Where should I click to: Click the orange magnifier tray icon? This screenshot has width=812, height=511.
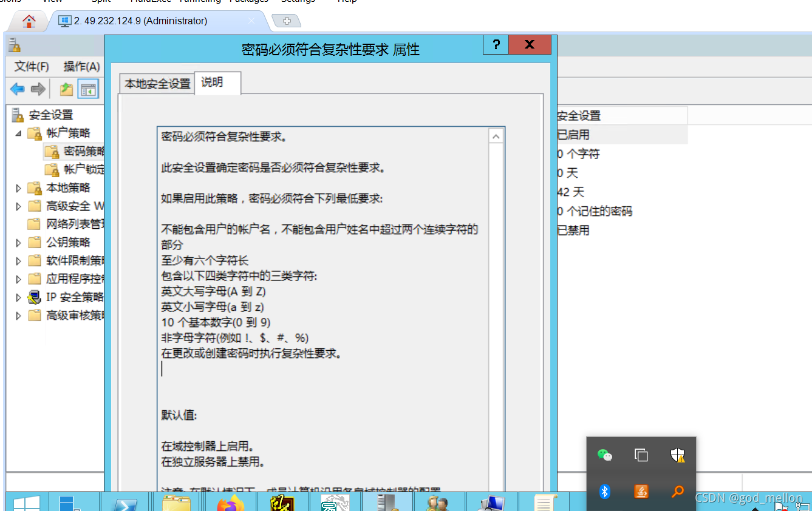click(x=677, y=491)
